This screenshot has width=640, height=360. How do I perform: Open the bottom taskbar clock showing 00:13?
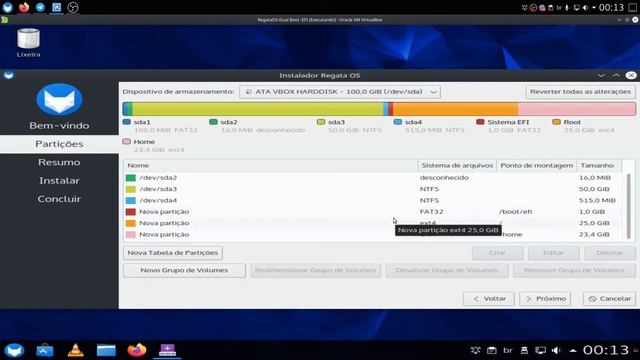click(606, 350)
